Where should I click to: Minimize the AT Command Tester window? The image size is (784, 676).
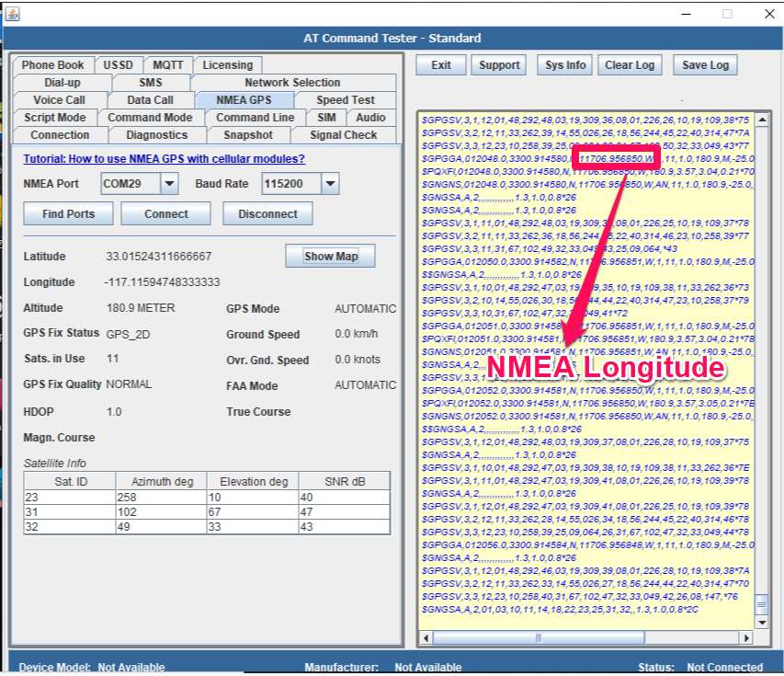click(x=686, y=14)
